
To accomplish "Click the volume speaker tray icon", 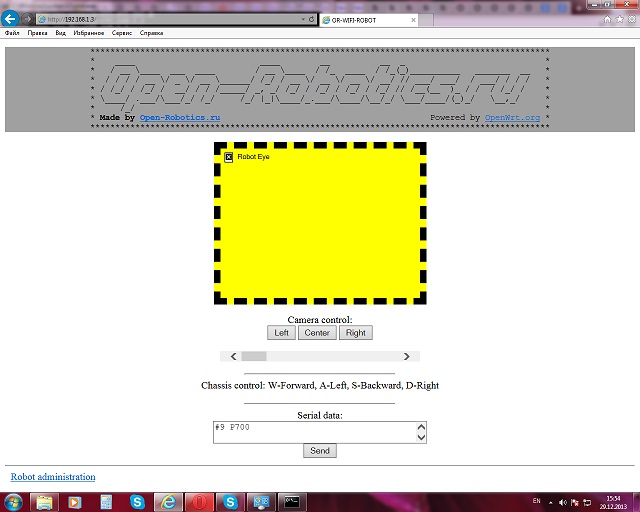I will tap(562, 503).
